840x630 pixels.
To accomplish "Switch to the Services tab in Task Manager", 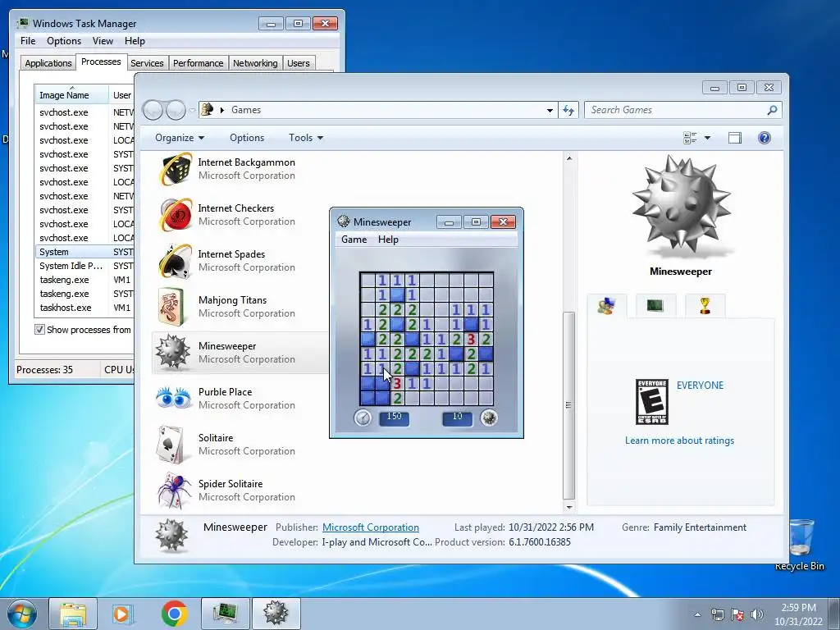I will tap(147, 63).
